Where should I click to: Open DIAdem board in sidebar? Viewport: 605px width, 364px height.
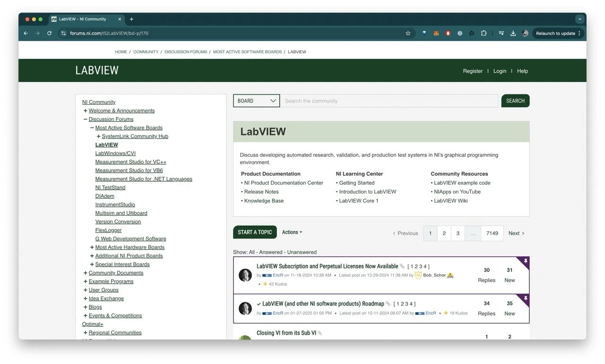point(104,196)
